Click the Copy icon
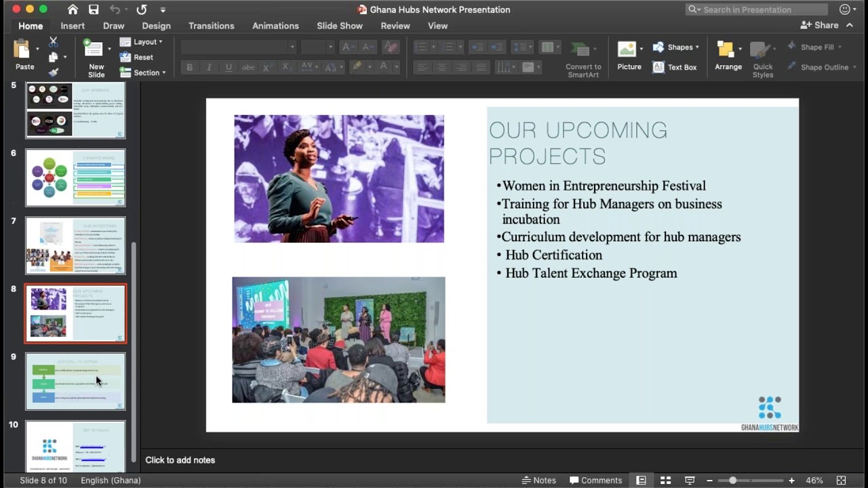Screen dimensions: 868x488 (x=53, y=57)
